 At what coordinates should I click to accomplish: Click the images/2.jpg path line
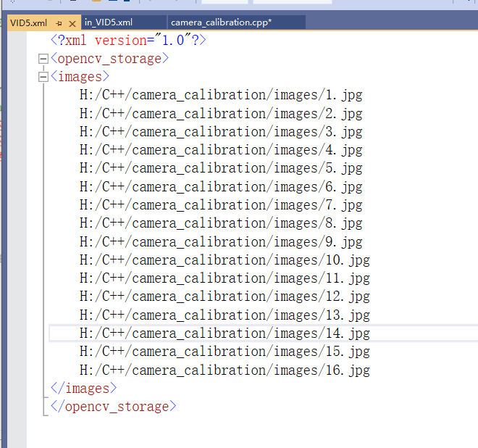tap(221, 114)
